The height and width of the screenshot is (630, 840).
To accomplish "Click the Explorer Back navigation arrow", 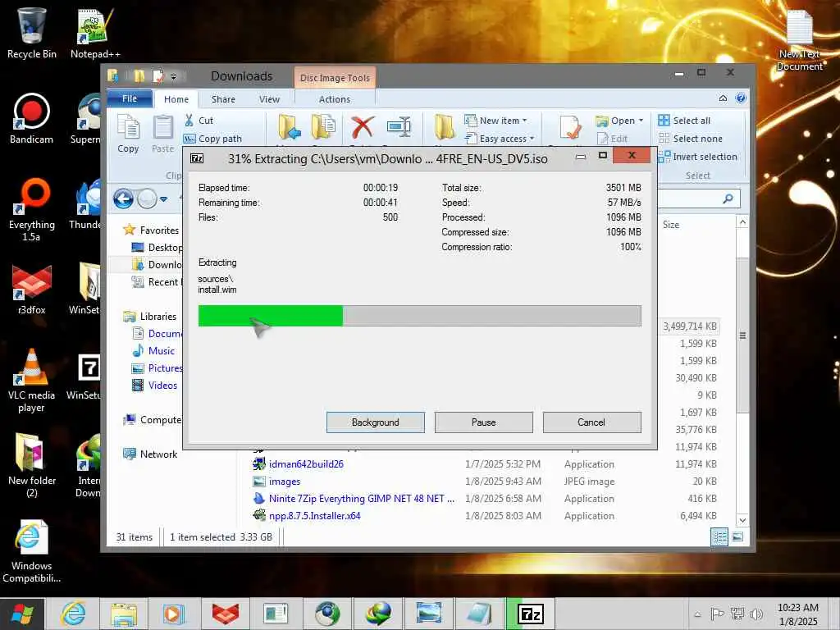I will [x=123, y=199].
